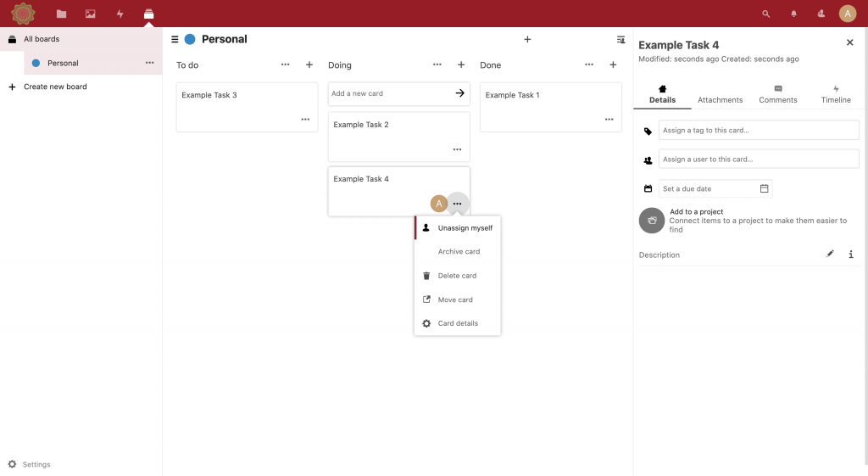Open Example Task 3 card actions menu
This screenshot has height=476, width=868.
tap(305, 119)
